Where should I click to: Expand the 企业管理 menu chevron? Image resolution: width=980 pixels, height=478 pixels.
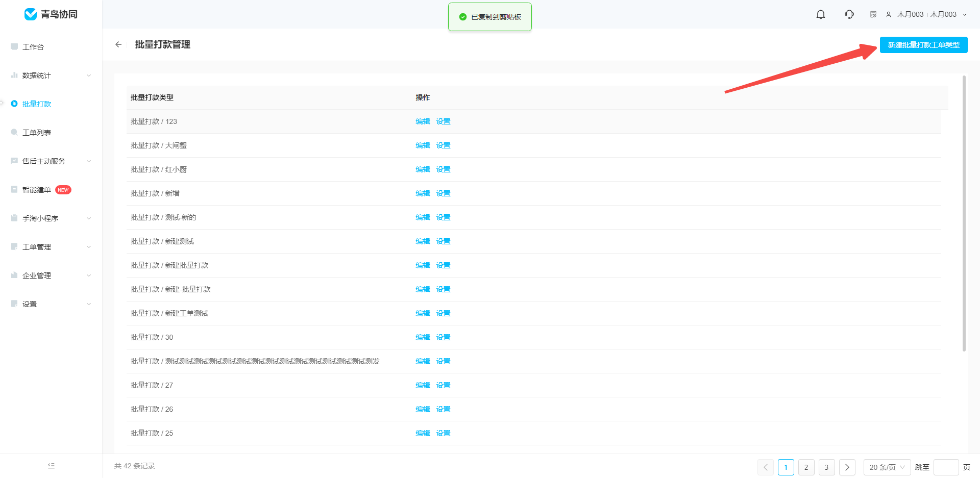89,275
